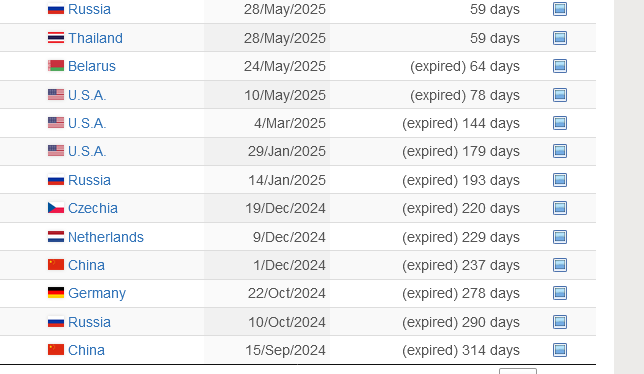Open image icon for Czechia row
The height and width of the screenshot is (374, 644).
(x=560, y=208)
